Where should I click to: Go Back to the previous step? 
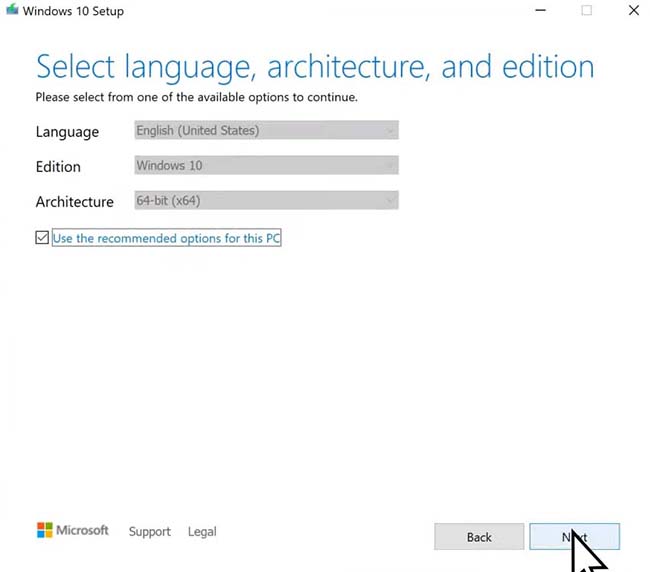tap(479, 537)
